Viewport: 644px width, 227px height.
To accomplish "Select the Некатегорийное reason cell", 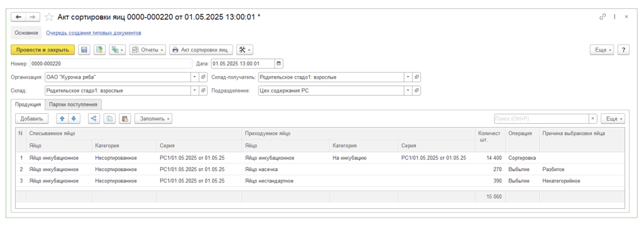I will coord(582,180).
